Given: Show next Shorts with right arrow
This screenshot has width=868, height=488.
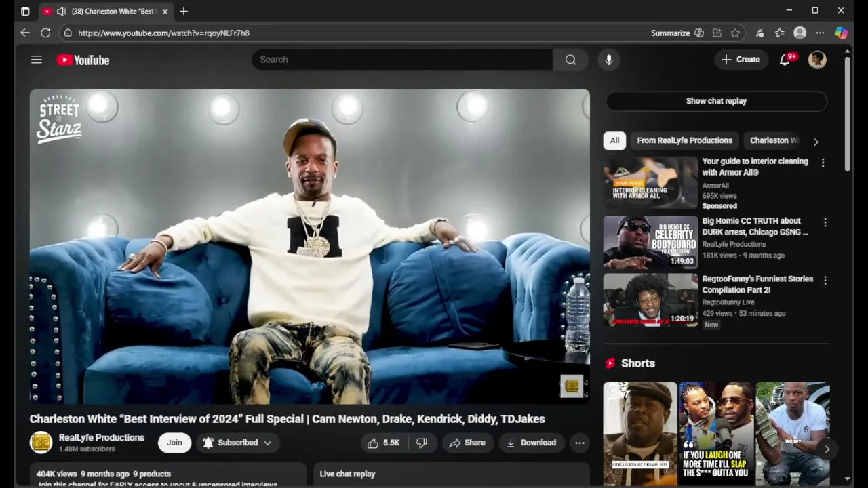Looking at the screenshot, I should (x=827, y=449).
